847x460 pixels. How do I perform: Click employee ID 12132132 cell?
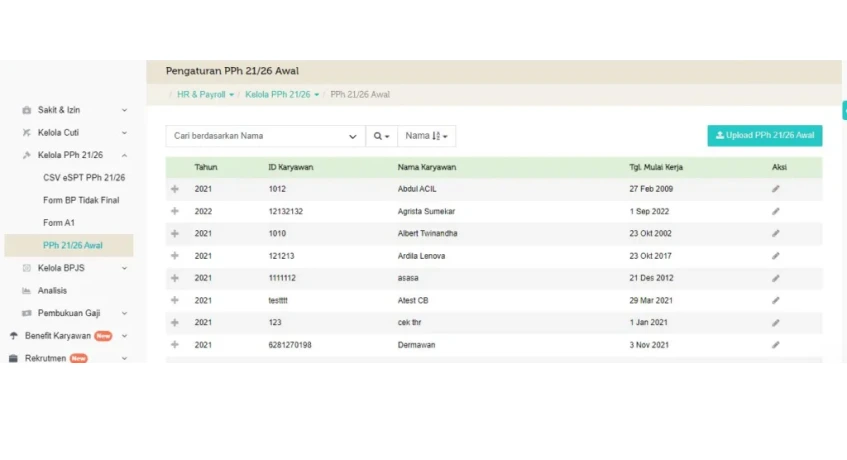286,212
